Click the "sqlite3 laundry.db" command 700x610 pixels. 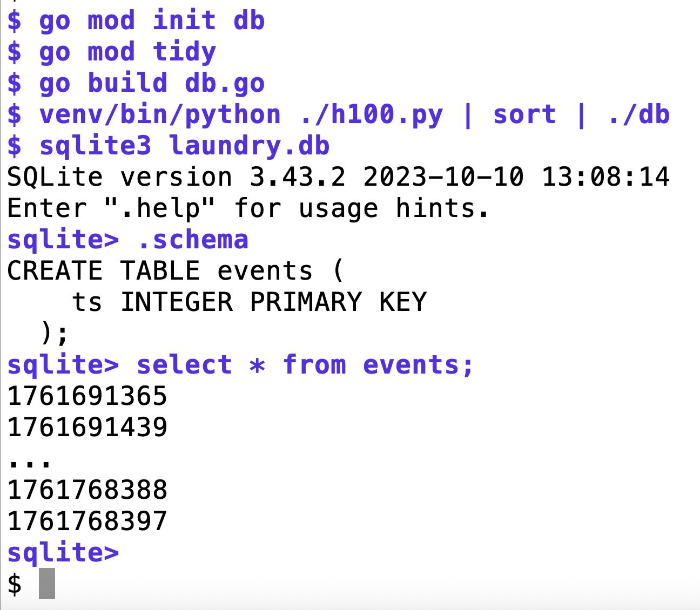pos(184,146)
